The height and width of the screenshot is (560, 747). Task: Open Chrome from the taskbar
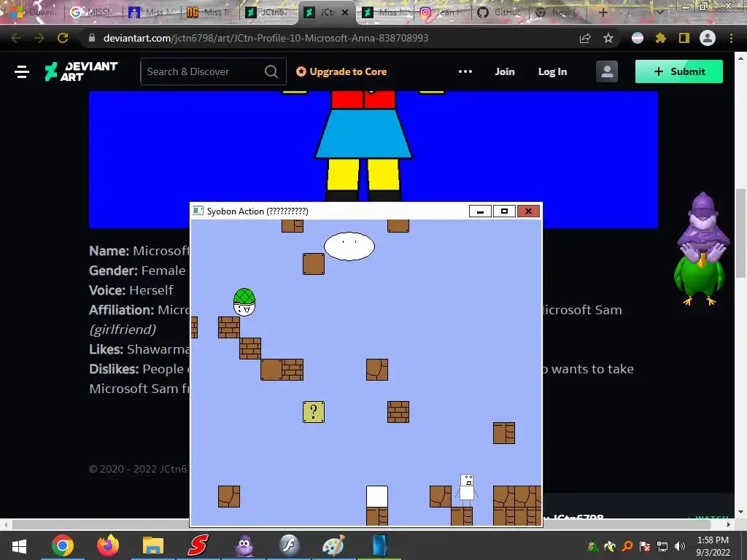point(63,545)
